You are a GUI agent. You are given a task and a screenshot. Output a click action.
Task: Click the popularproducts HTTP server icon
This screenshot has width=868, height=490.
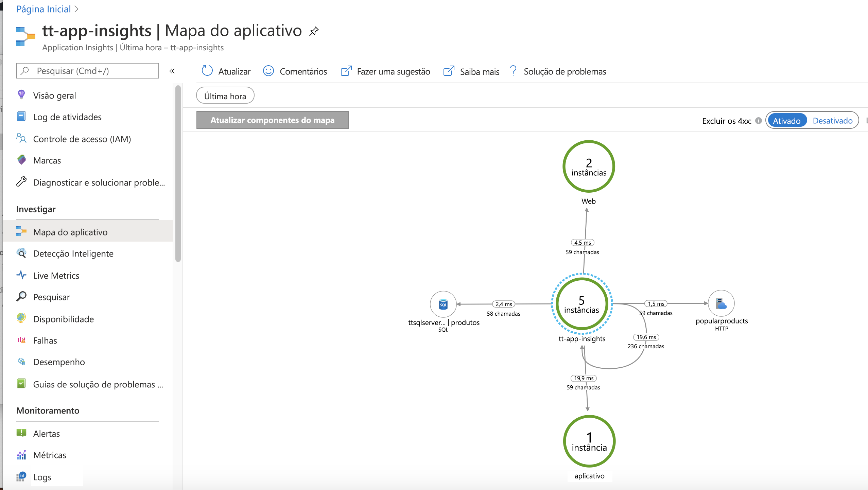point(721,303)
